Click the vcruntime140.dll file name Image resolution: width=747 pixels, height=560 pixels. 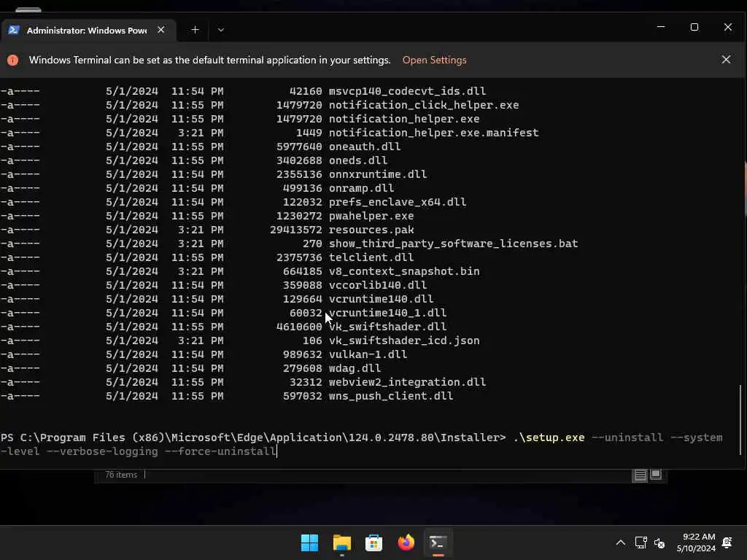click(381, 298)
